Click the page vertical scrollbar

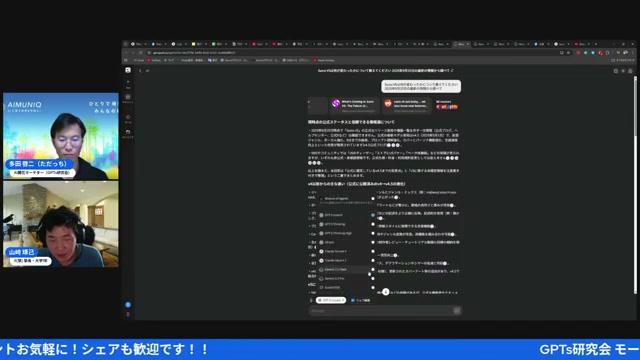tap(635, 184)
